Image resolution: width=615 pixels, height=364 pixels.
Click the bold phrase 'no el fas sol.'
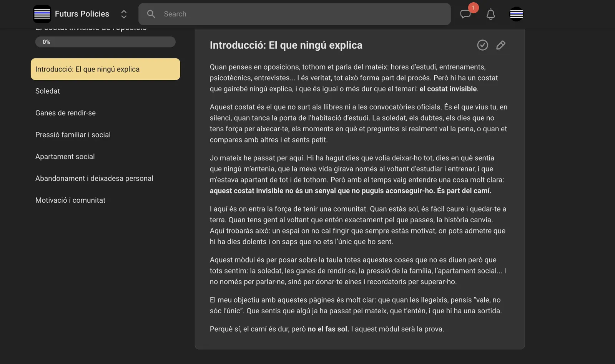tap(328, 329)
